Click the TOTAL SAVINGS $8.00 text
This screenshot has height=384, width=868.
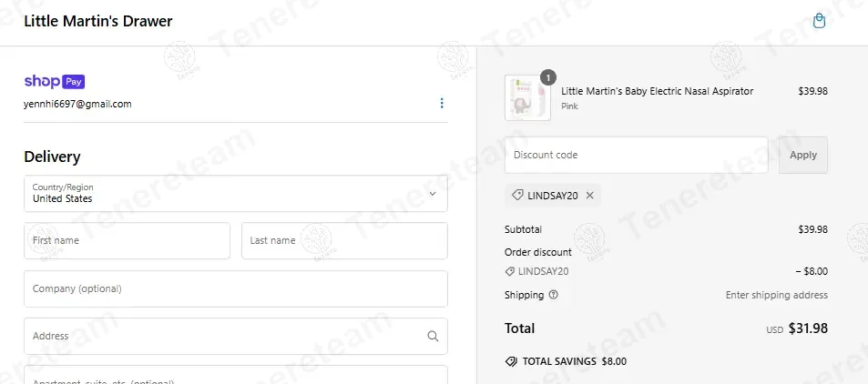(x=575, y=362)
